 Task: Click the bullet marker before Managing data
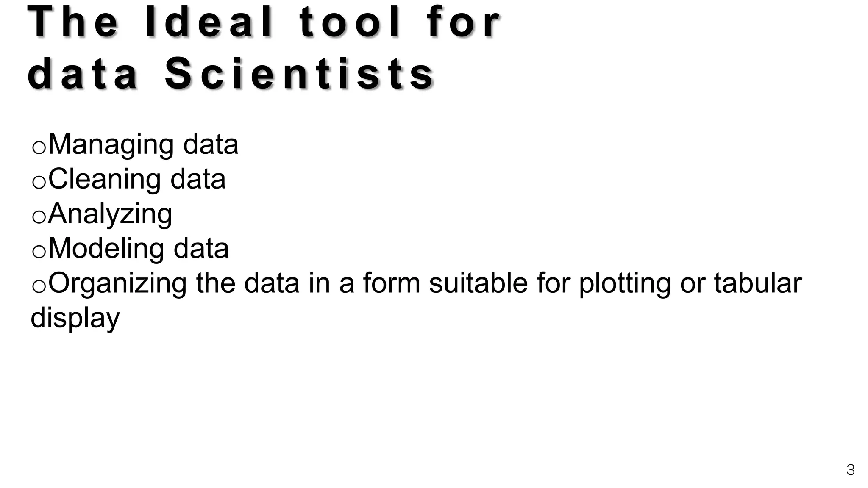[x=39, y=147]
